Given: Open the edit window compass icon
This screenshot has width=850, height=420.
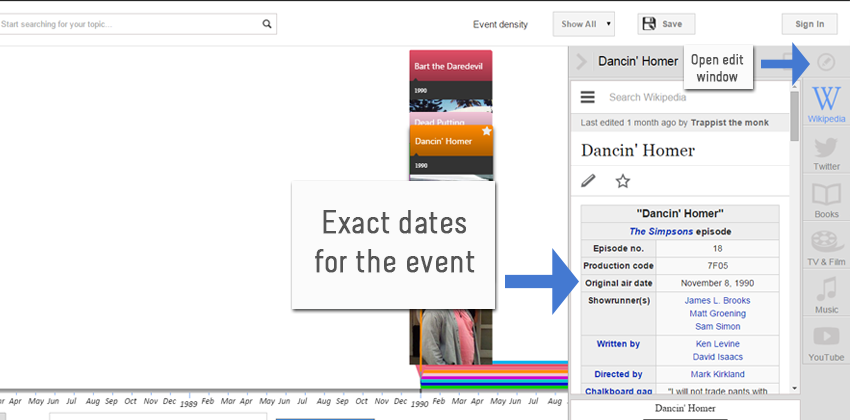Looking at the screenshot, I should click(826, 63).
